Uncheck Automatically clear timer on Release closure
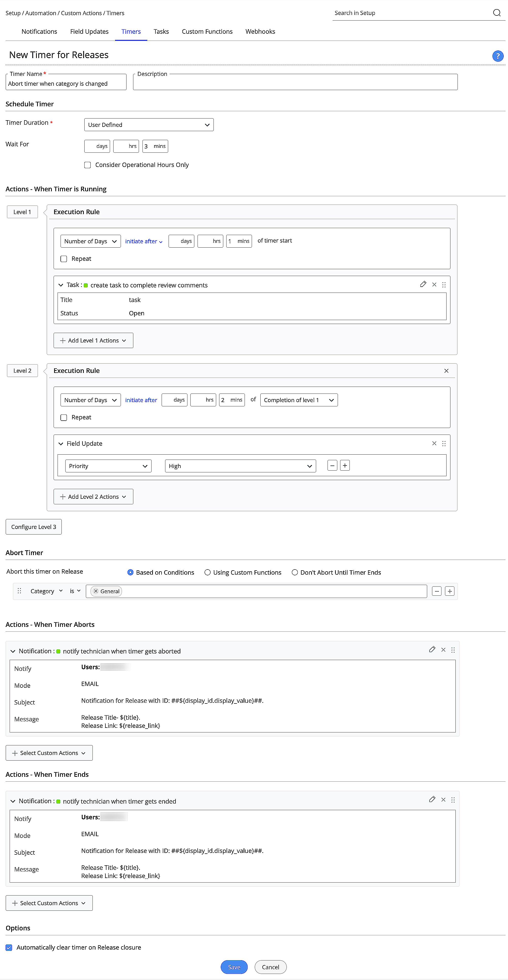The height and width of the screenshot is (980, 508). (x=9, y=947)
